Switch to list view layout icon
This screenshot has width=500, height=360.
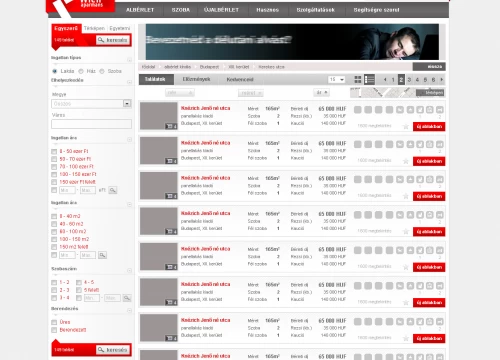(369, 79)
